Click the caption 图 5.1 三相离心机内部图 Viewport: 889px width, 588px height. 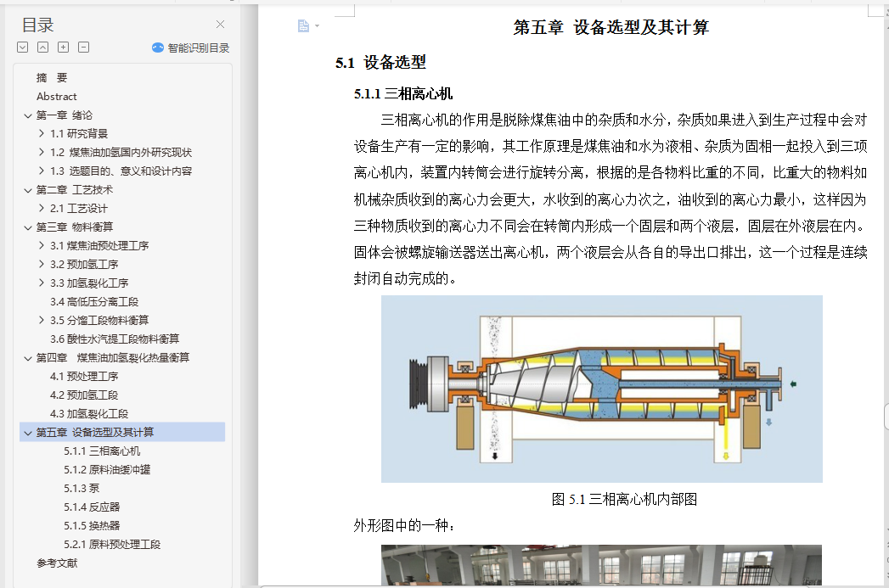tap(624, 499)
